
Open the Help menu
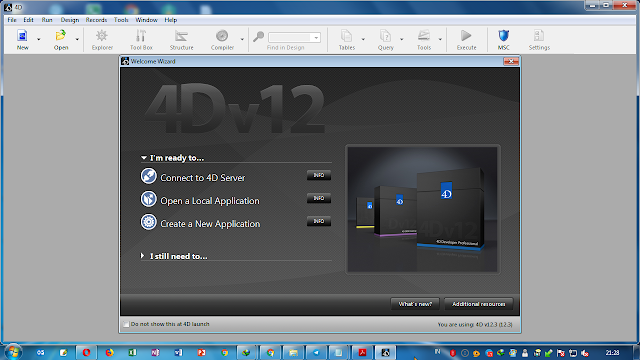point(171,20)
